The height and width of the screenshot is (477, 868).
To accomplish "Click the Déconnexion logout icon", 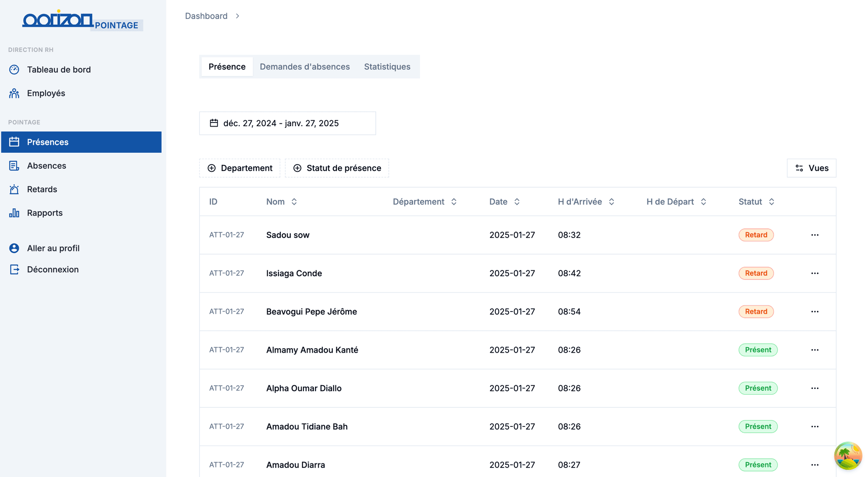I will coord(14,269).
